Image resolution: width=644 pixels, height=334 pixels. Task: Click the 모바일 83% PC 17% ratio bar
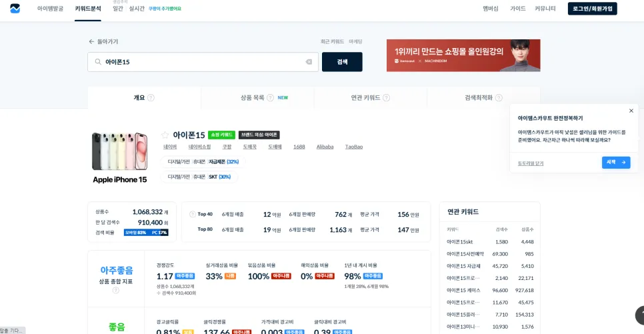[146, 233]
